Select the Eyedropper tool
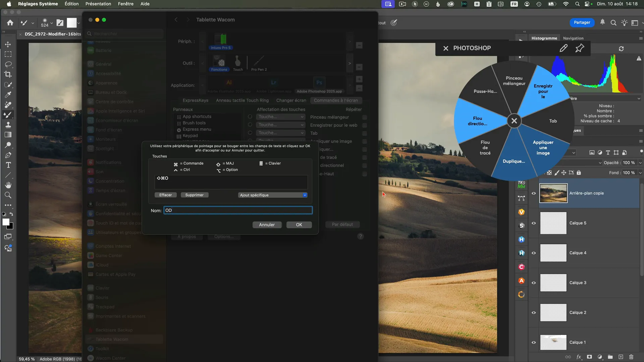 (x=8, y=95)
